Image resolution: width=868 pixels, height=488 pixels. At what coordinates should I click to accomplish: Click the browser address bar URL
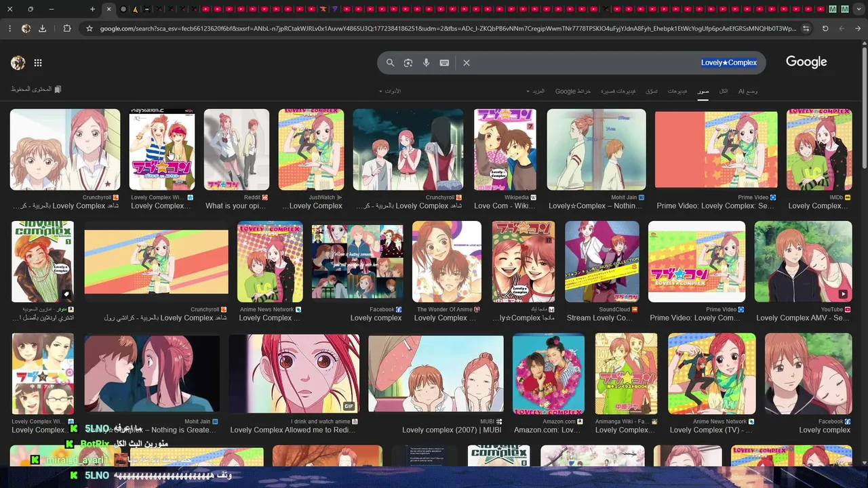click(x=448, y=28)
